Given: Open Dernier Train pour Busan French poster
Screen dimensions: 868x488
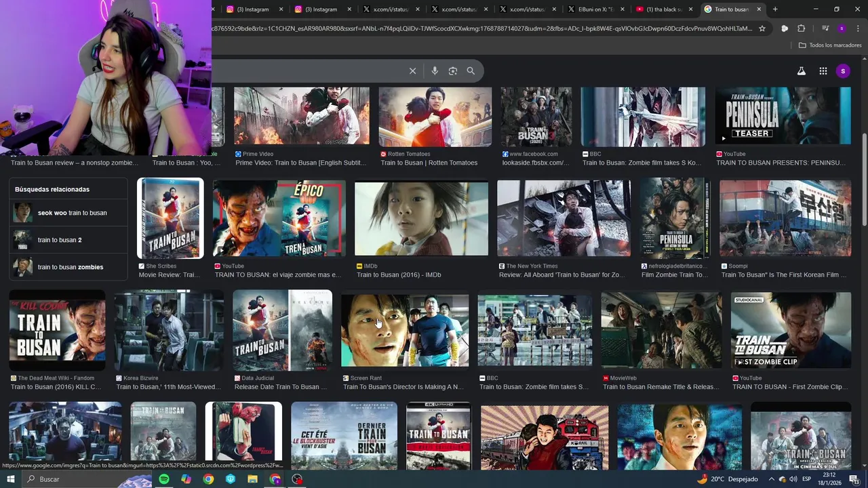Looking at the screenshot, I should (x=344, y=436).
